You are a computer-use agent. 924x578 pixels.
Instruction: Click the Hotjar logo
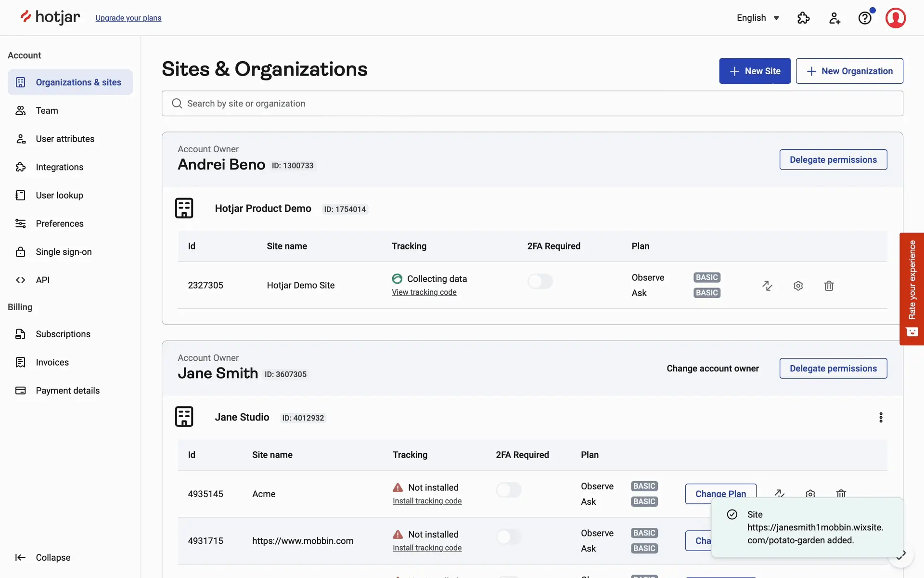[x=50, y=17]
